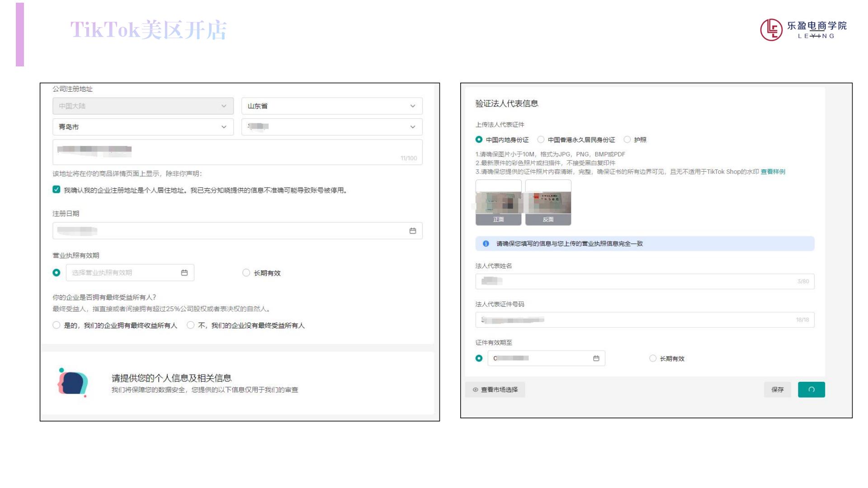This screenshot has height=488, width=868.
Task: Click the label 上传法人代表证件
Action: (x=500, y=125)
